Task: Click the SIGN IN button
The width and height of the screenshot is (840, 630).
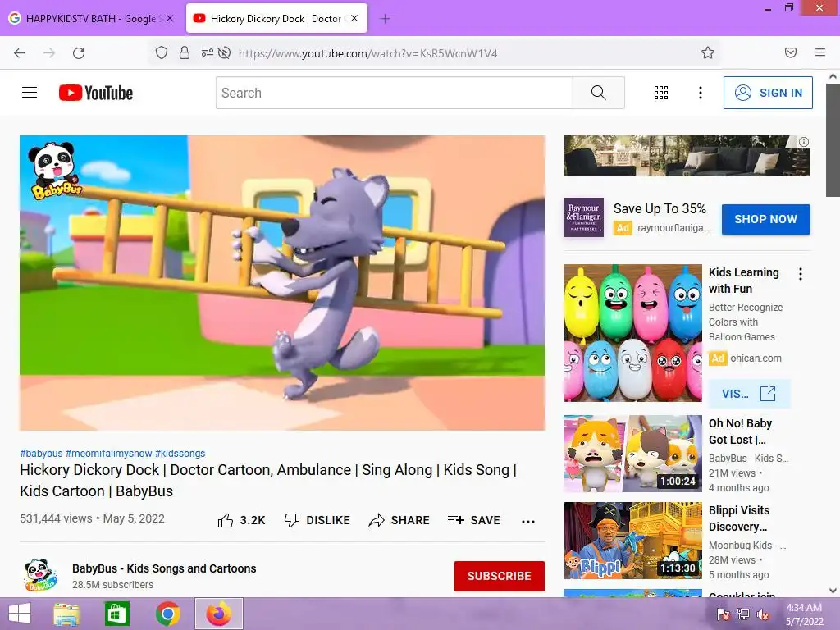Action: click(x=768, y=93)
